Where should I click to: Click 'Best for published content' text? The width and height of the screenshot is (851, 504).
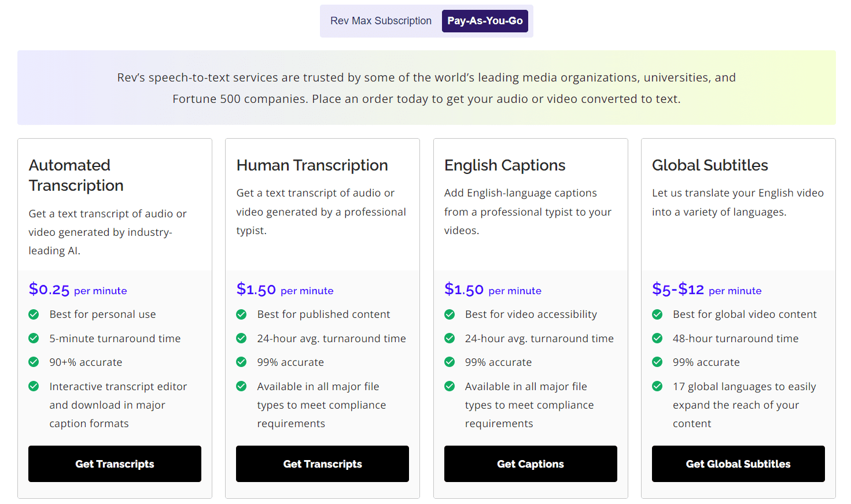pyautogui.click(x=324, y=314)
